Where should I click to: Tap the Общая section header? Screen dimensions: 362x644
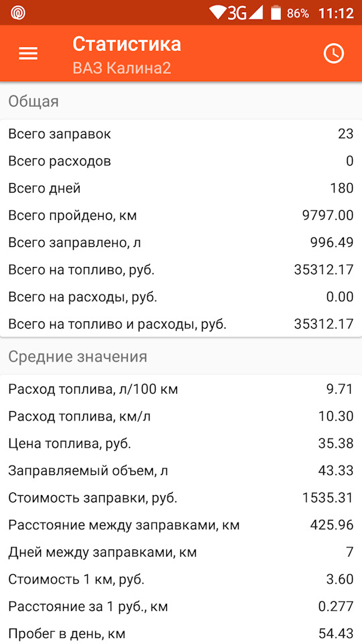34,101
